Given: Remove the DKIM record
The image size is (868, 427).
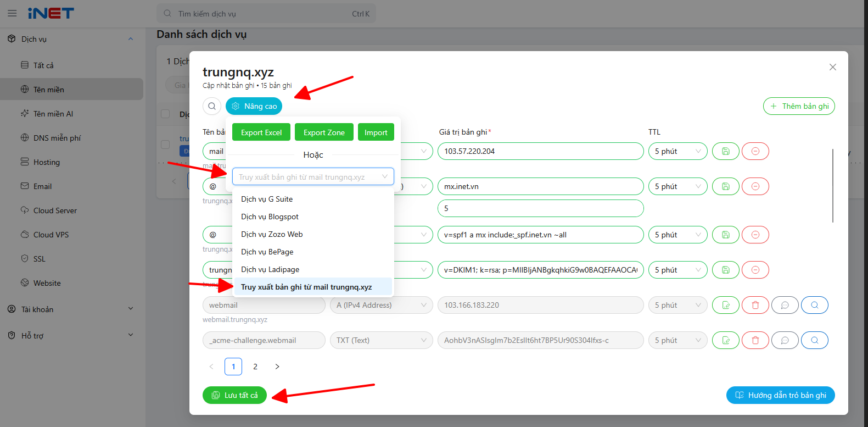Looking at the screenshot, I should (x=755, y=270).
